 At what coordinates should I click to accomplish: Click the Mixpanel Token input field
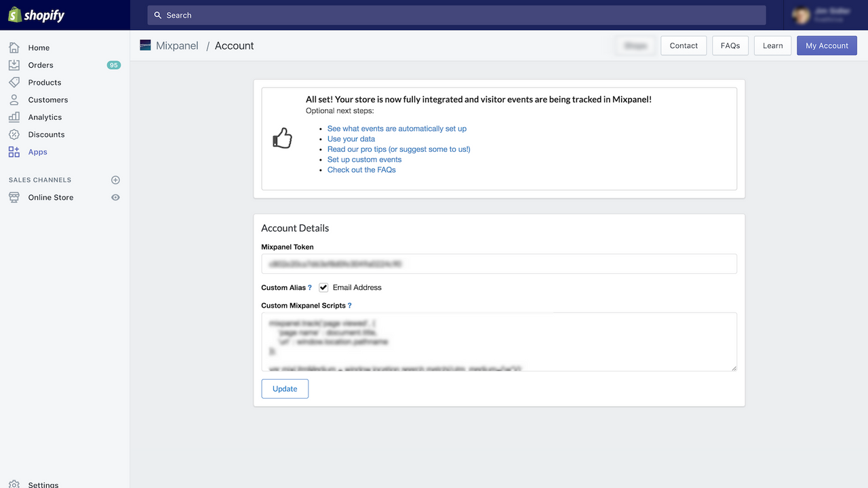point(498,264)
